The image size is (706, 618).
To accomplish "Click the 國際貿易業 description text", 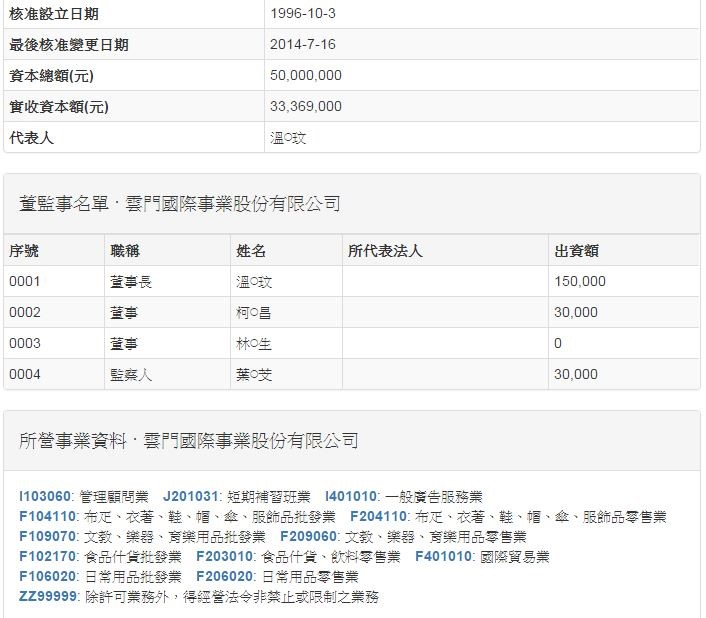I will tap(515, 557).
